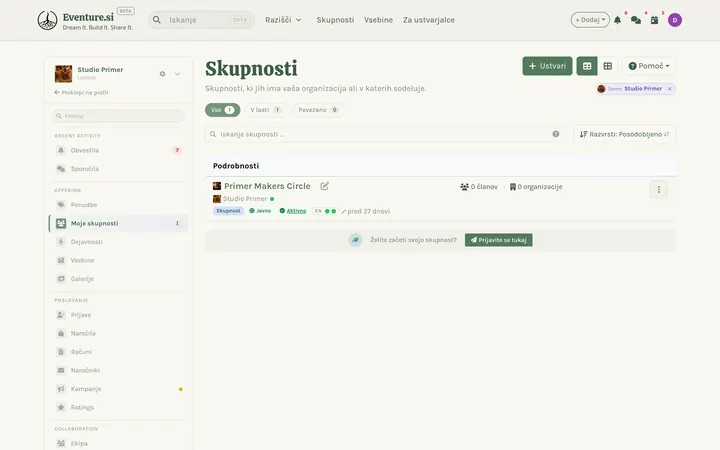
Task: Click the Studio Primer settings gear
Action: pyautogui.click(x=162, y=74)
